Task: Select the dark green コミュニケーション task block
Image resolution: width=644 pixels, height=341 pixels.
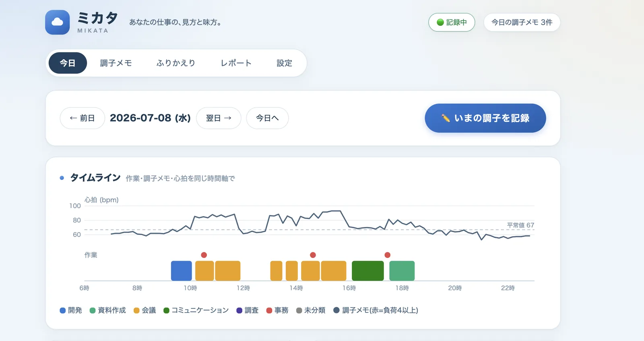Action: [x=368, y=271]
